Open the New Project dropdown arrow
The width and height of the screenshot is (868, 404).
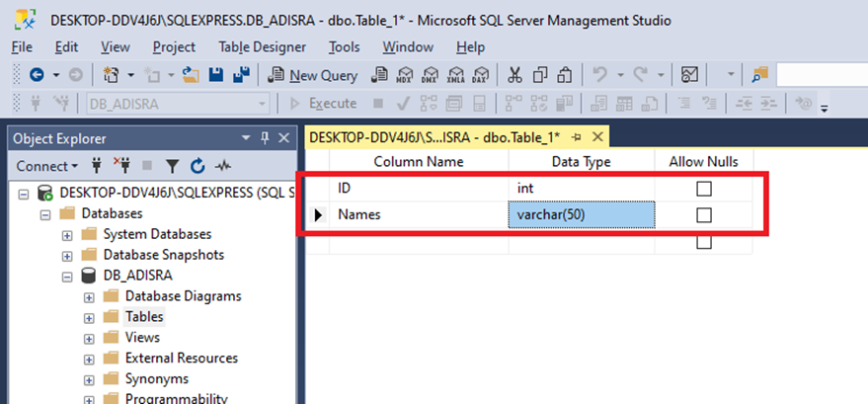tap(131, 75)
